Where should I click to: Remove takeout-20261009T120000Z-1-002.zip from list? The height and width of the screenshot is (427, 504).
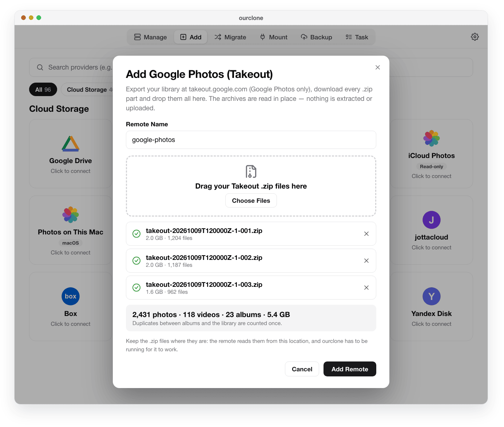click(x=366, y=261)
